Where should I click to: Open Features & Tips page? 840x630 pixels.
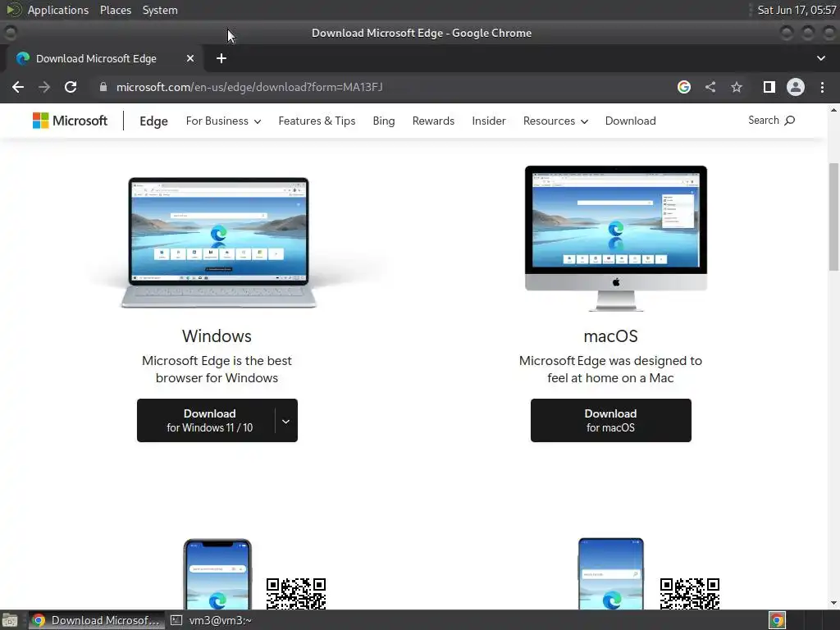click(317, 121)
